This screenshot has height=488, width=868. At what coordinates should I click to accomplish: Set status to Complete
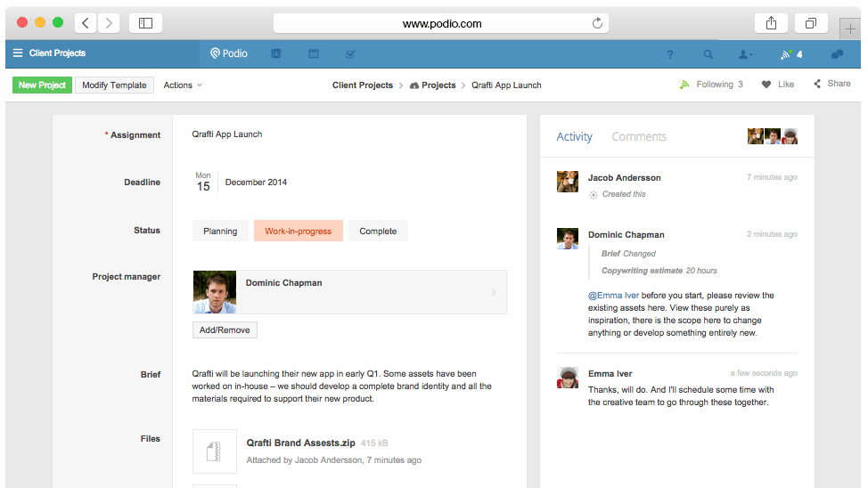click(x=378, y=231)
